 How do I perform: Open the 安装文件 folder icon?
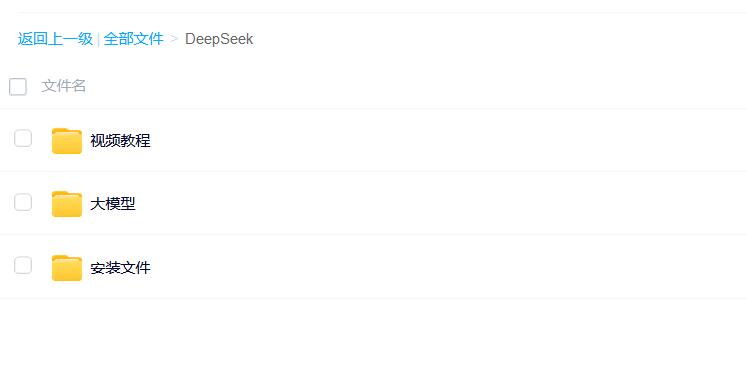coord(67,268)
